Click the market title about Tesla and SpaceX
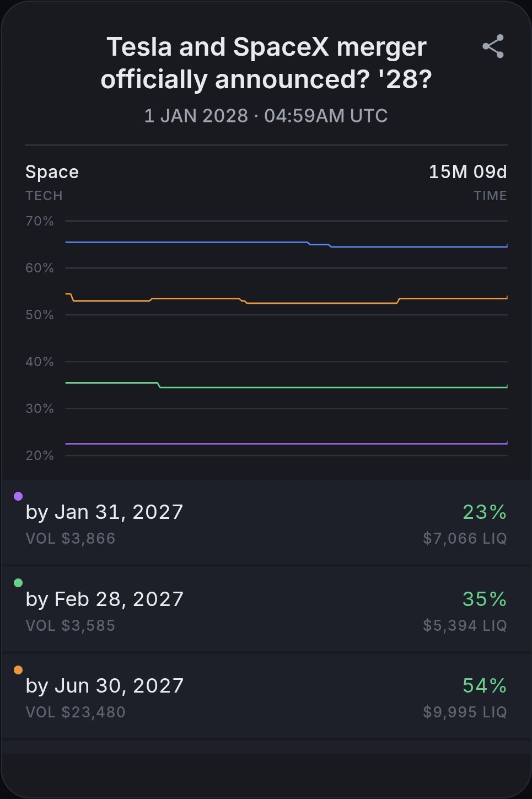This screenshot has height=799, width=532. (x=266, y=63)
